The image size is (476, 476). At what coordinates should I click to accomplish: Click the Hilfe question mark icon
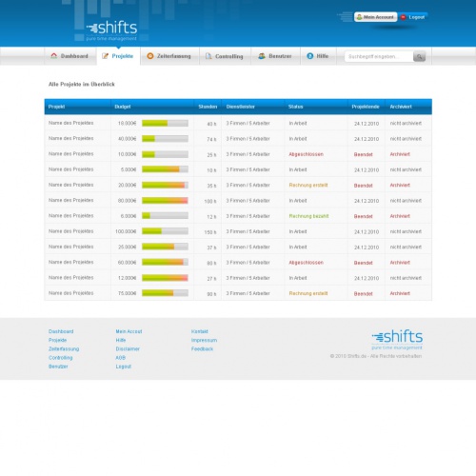coord(310,56)
